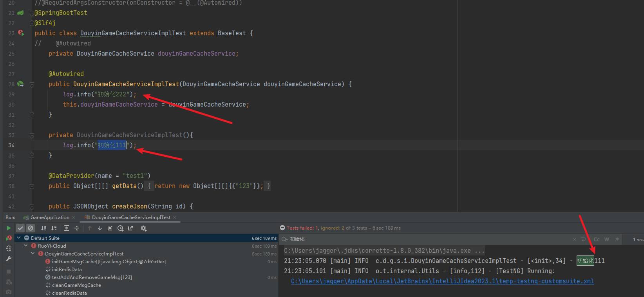The width and height of the screenshot is (644, 297).
Task: Click the Stop square button
Action: [x=9, y=272]
